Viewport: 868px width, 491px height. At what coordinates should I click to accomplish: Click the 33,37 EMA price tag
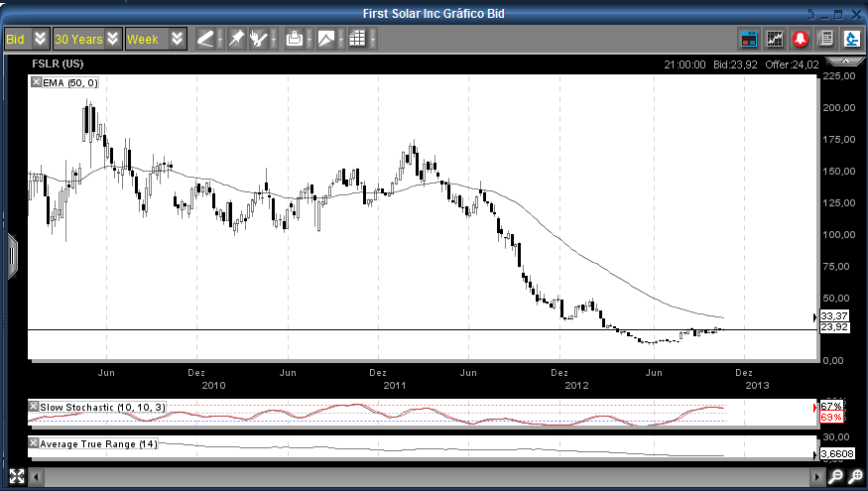pyautogui.click(x=834, y=316)
